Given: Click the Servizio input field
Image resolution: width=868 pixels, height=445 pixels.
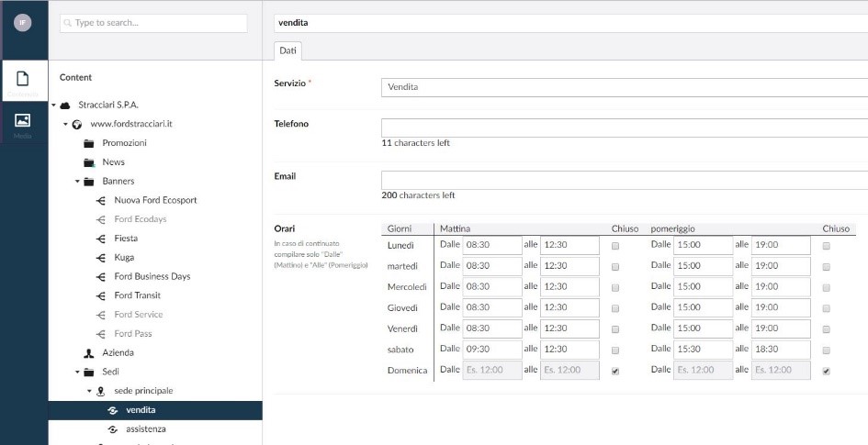Looking at the screenshot, I should pyautogui.click(x=625, y=87).
